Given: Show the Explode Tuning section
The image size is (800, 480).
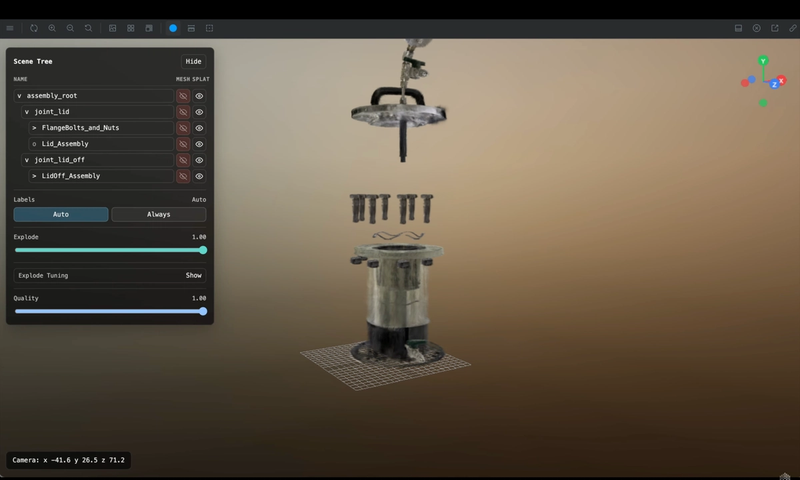Looking at the screenshot, I should [x=193, y=275].
